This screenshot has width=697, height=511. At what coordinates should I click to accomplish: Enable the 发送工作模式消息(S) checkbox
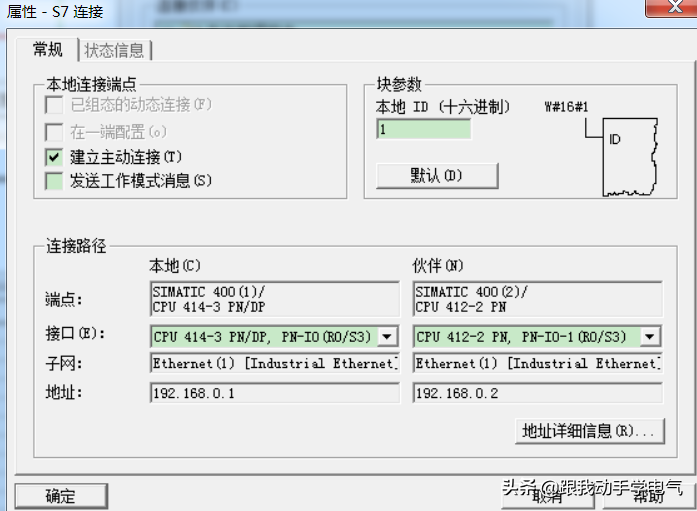click(54, 181)
